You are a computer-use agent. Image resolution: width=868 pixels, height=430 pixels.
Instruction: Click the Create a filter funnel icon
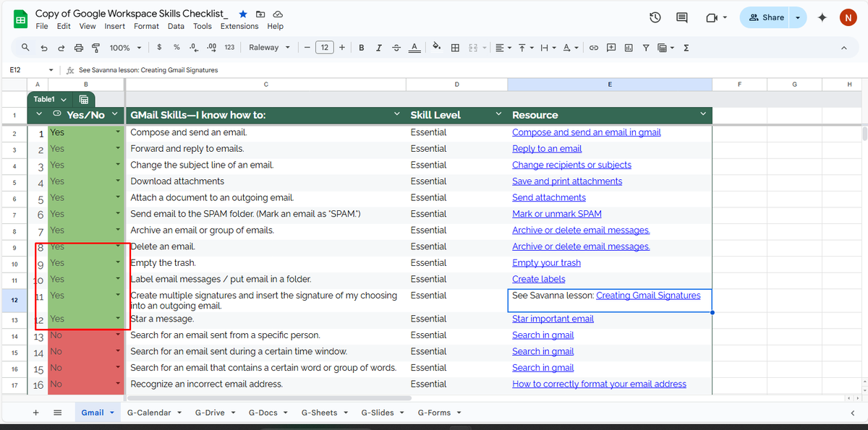point(646,48)
